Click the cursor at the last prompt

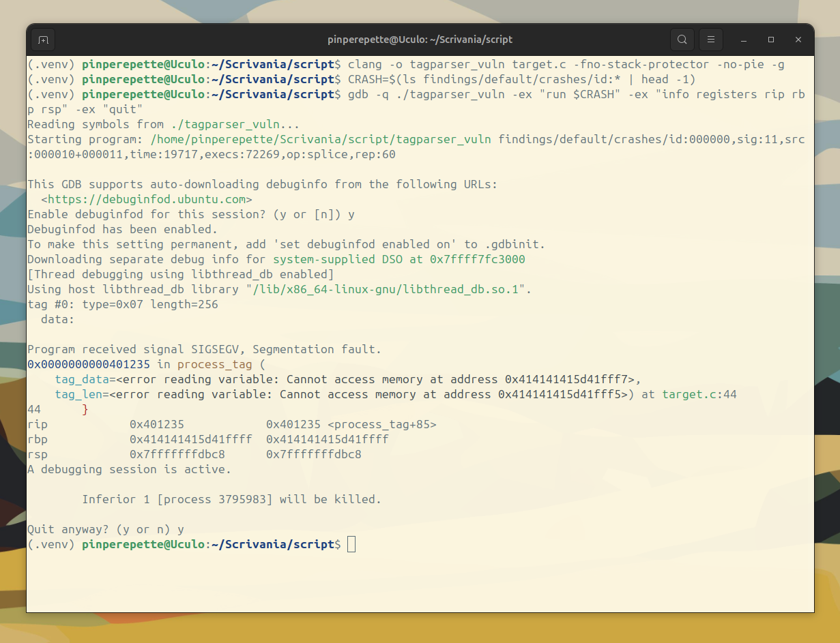click(351, 544)
